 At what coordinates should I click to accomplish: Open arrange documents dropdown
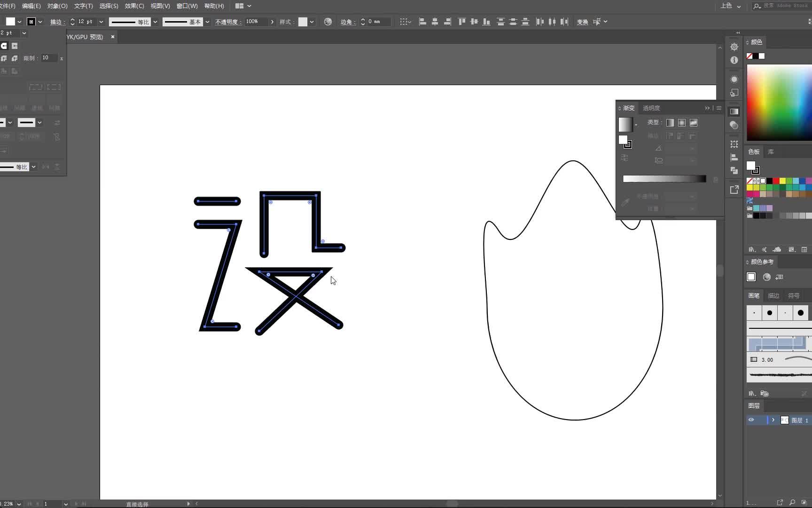pyautogui.click(x=243, y=6)
